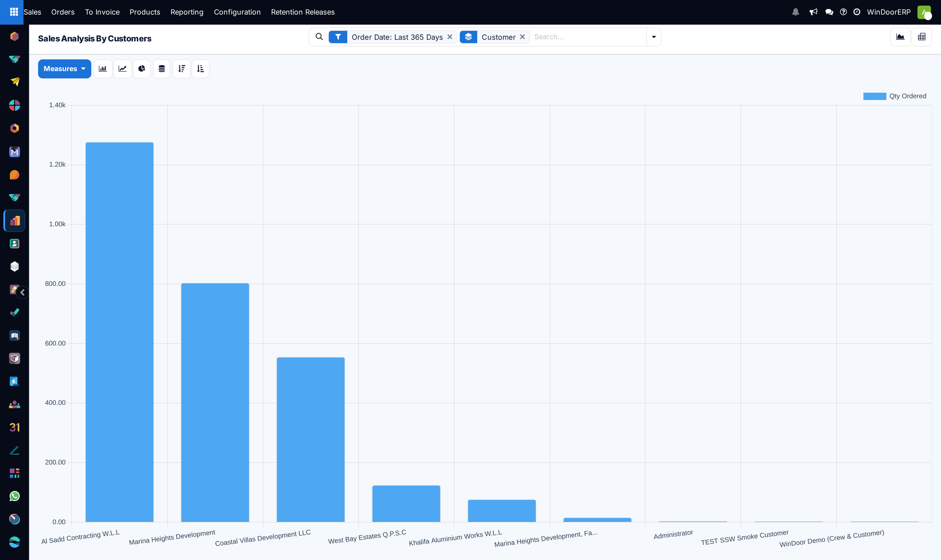Select line chart mode
The width and height of the screenshot is (941, 560).
[x=122, y=69]
